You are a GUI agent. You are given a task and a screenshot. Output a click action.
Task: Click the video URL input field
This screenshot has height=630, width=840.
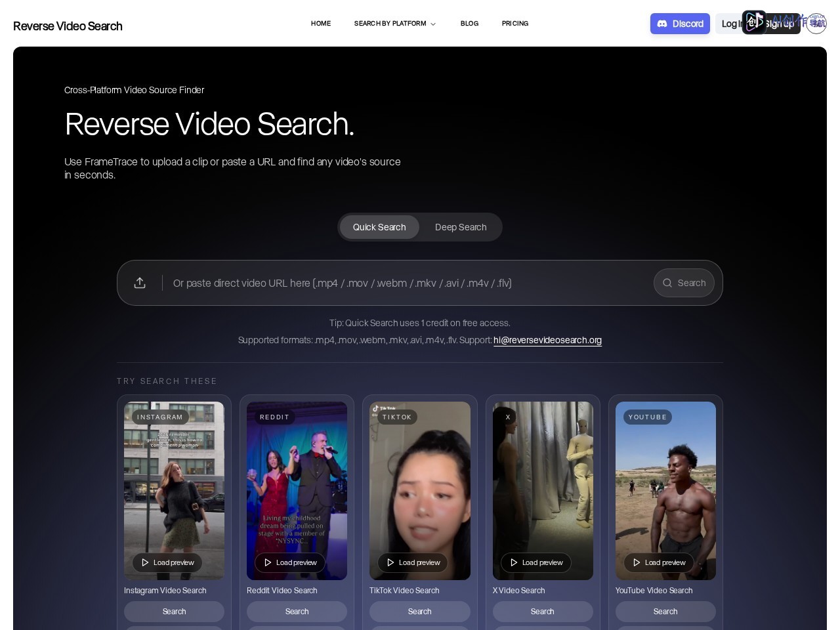click(407, 283)
